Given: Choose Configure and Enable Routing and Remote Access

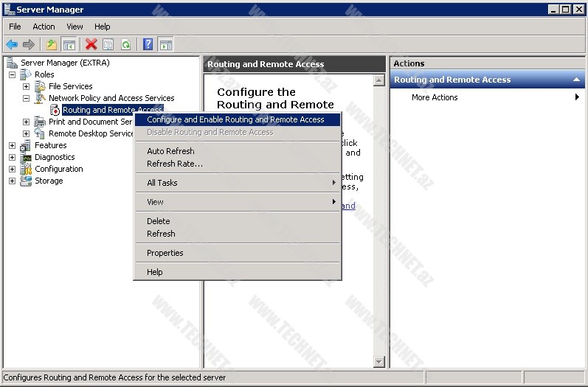Looking at the screenshot, I should [x=235, y=119].
